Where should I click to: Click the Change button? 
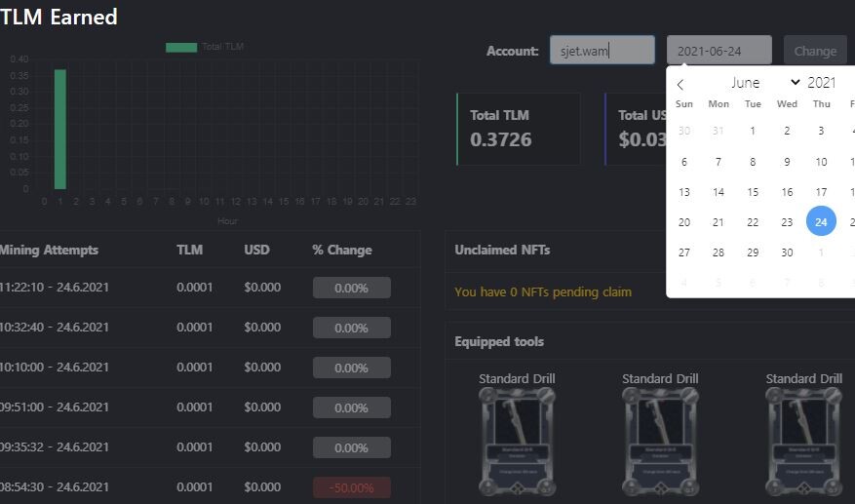point(815,51)
